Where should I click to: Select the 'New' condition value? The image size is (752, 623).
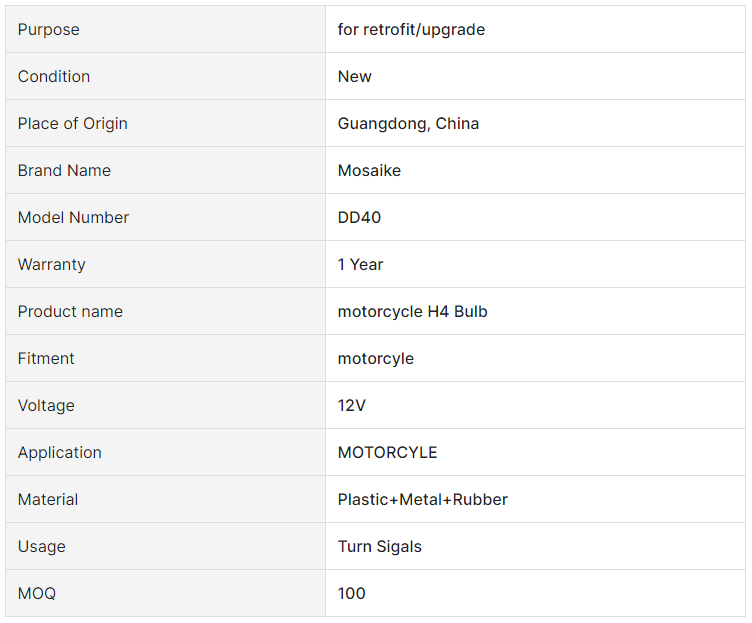click(x=354, y=76)
